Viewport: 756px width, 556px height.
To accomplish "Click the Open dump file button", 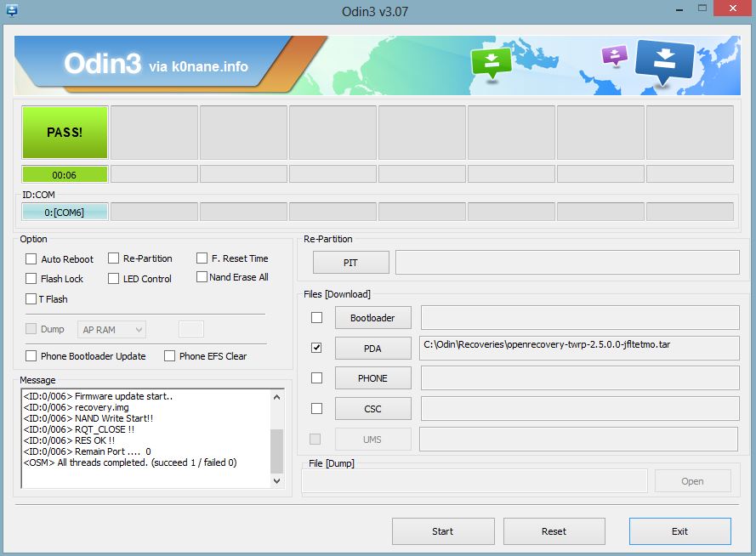I will coord(692,481).
